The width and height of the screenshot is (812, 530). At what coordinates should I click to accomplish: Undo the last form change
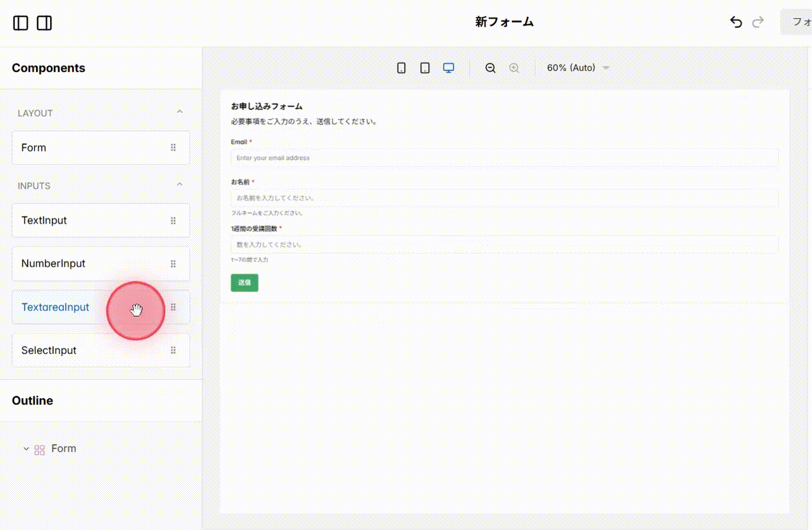[736, 22]
